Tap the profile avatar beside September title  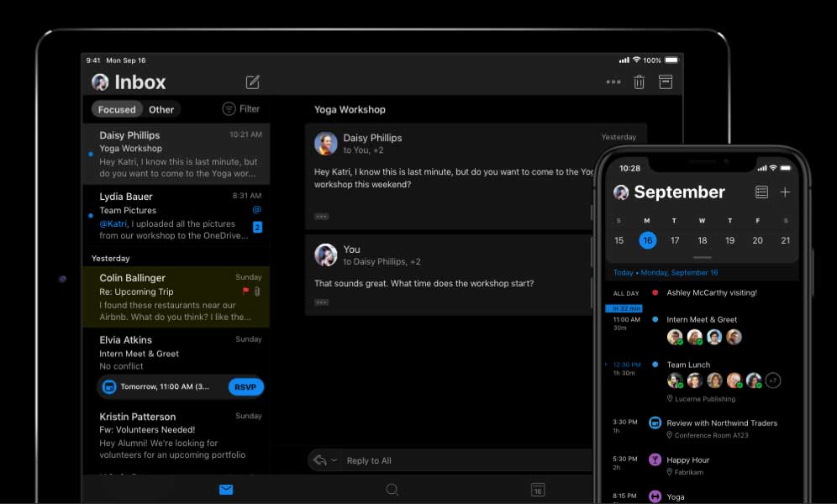621,192
